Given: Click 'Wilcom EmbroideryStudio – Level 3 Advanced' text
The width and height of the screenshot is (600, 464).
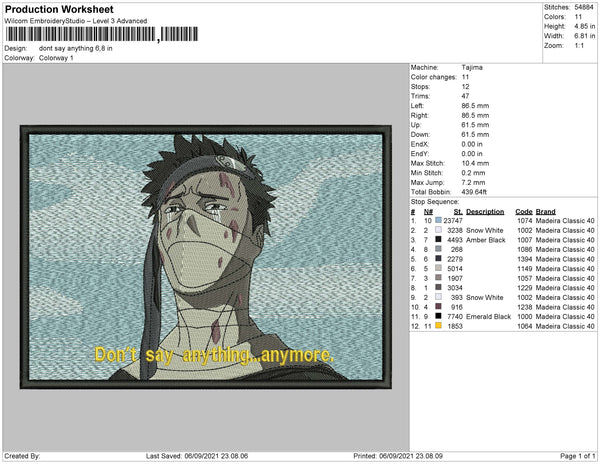Looking at the screenshot, I should point(76,21).
